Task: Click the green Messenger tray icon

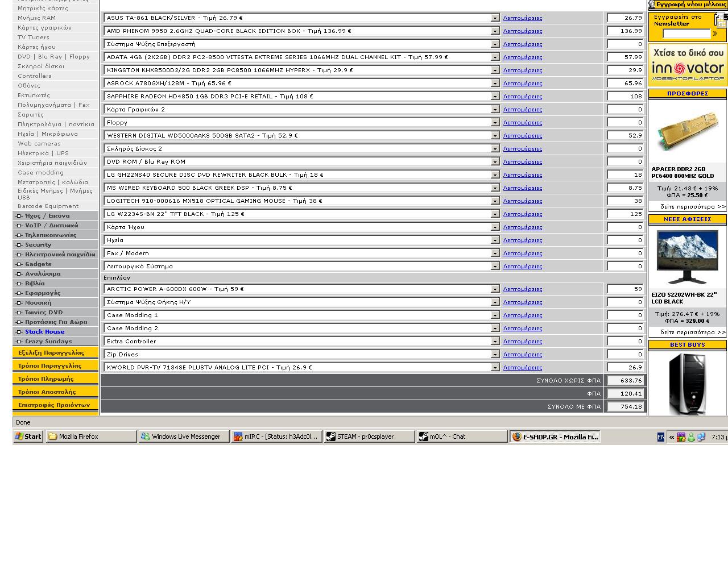Action: [691, 437]
